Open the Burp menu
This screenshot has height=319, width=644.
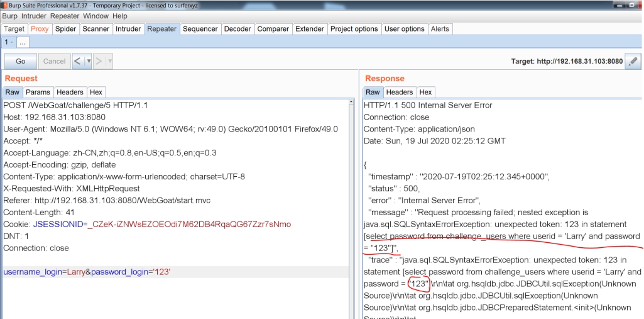(x=10, y=16)
